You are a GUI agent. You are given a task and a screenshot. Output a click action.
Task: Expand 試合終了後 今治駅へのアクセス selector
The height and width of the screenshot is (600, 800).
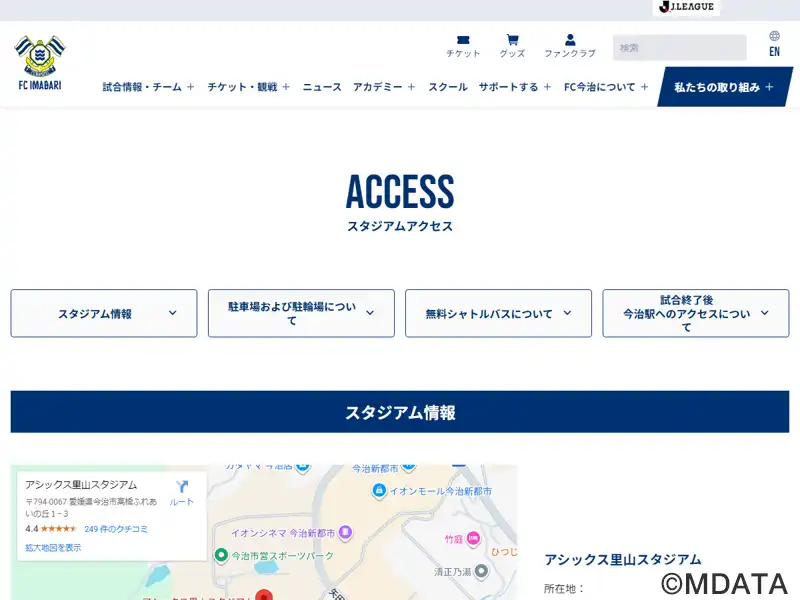pyautogui.click(x=695, y=313)
